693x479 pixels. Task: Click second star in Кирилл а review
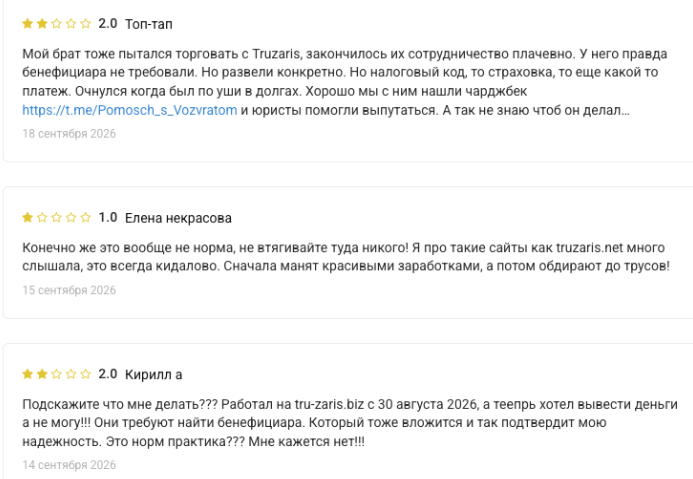point(42,374)
